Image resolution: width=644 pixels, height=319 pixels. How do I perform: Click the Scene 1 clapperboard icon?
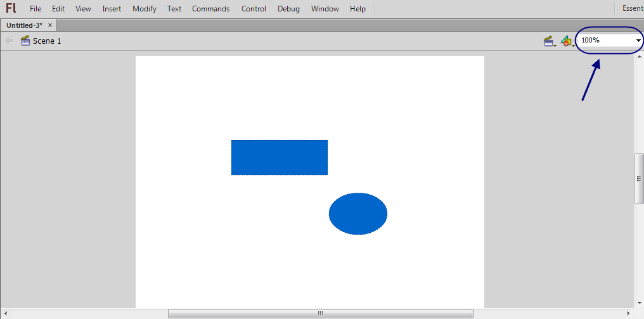tap(25, 41)
